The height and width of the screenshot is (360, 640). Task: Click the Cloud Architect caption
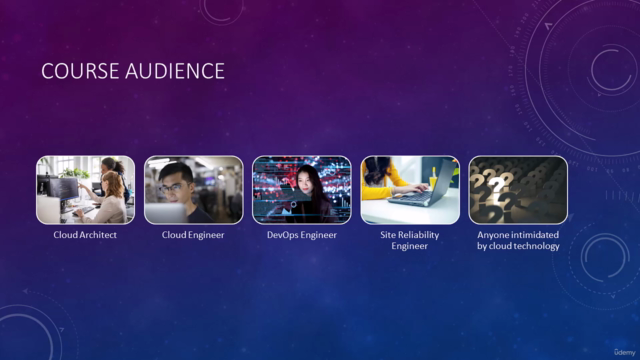point(85,235)
